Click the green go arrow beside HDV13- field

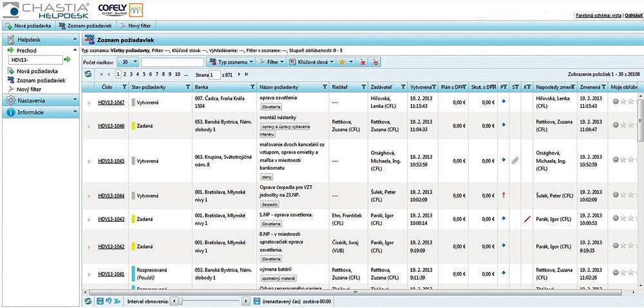pos(67,60)
